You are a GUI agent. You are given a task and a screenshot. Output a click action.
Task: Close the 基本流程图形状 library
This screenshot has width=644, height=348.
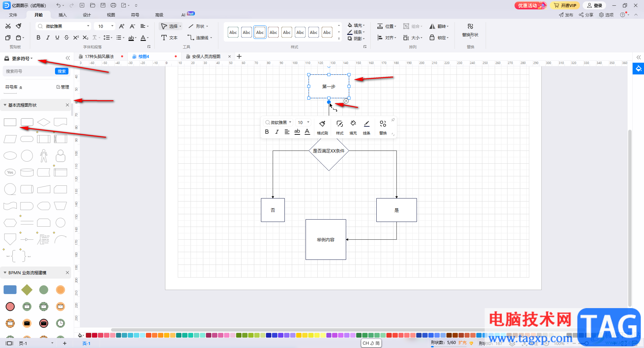click(x=67, y=105)
